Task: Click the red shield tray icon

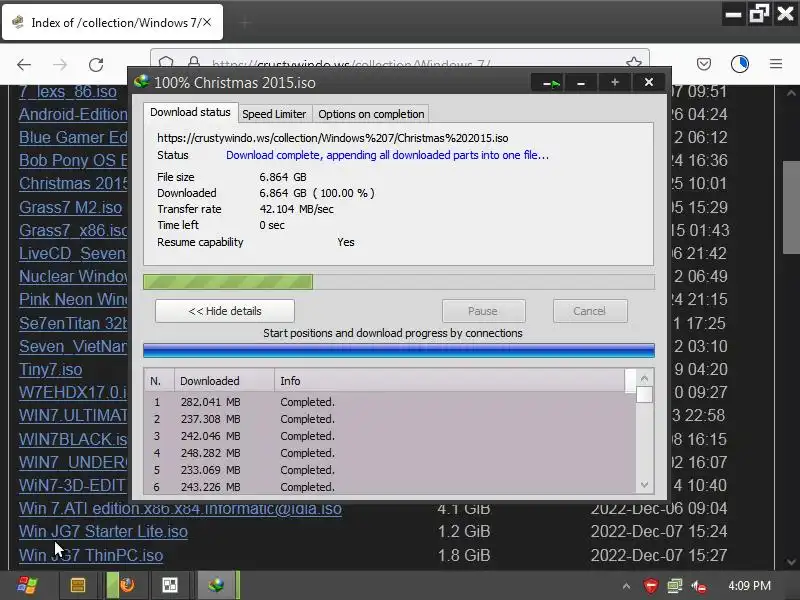Action: tap(651, 586)
